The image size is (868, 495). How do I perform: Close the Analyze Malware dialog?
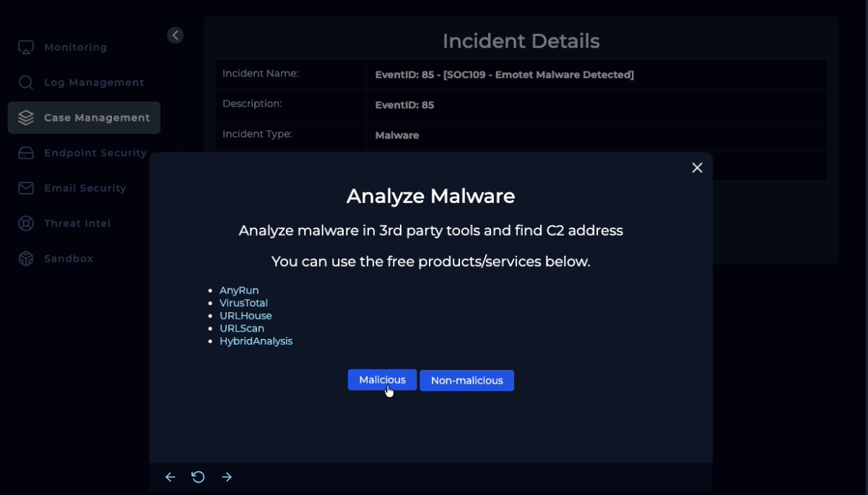point(697,168)
